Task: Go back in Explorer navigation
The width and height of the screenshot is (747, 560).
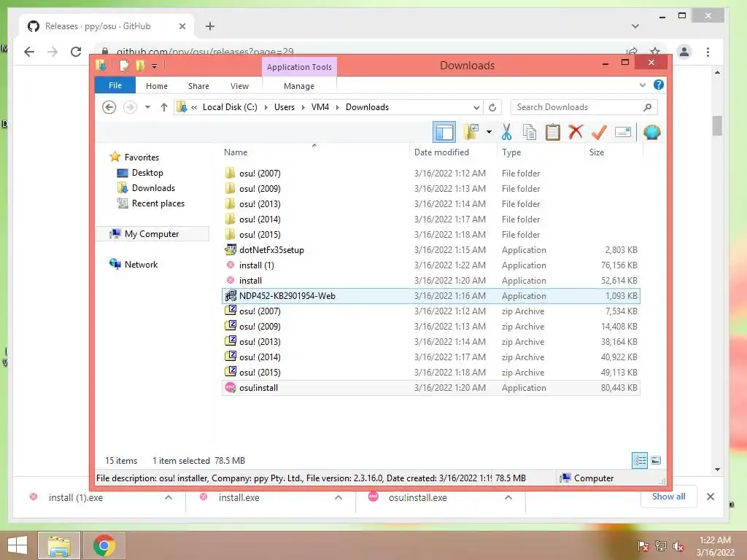Action: [x=109, y=107]
